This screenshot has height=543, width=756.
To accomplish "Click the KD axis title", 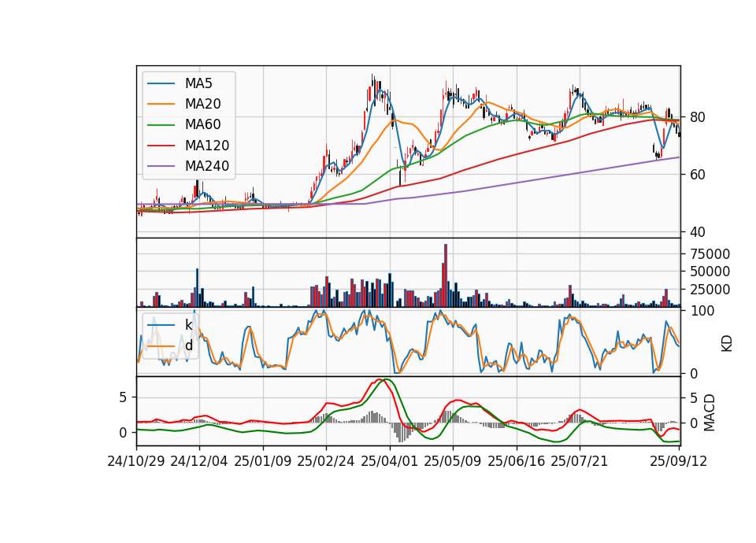I will click(x=727, y=343).
